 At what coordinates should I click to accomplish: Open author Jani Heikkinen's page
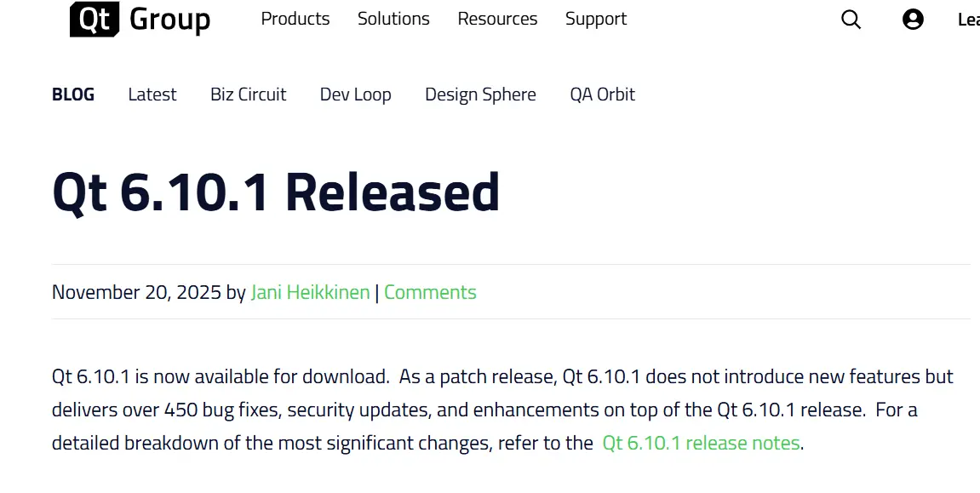pos(310,292)
